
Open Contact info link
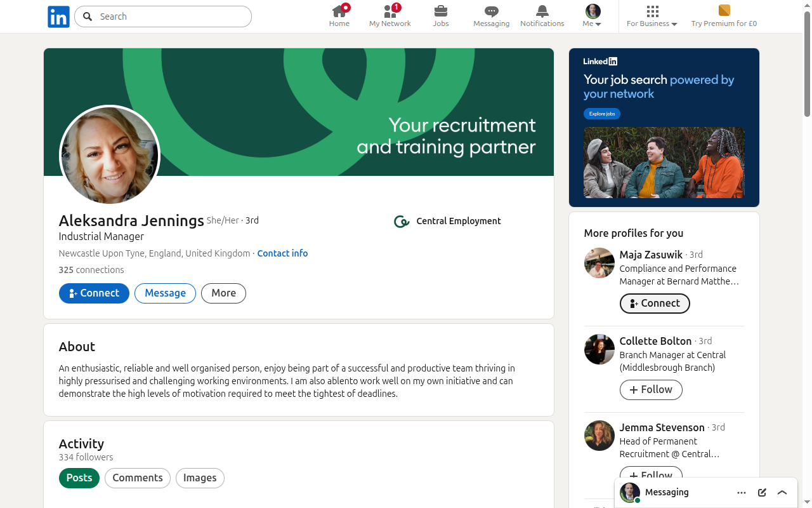click(282, 253)
